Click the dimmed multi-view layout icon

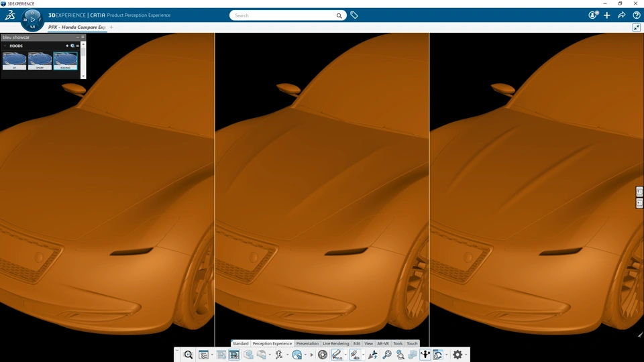click(221, 355)
